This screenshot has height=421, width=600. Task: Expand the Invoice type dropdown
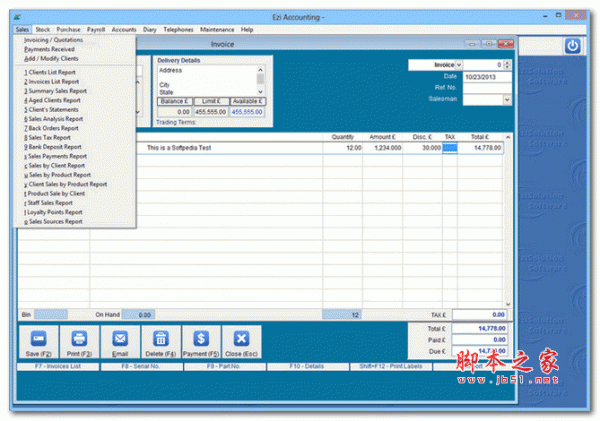[x=459, y=65]
